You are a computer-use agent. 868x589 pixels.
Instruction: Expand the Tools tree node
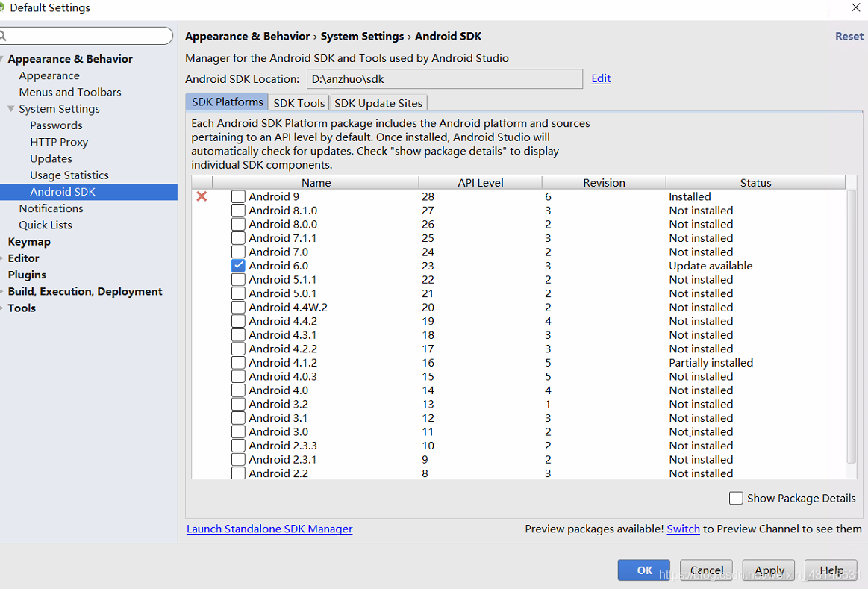[x=2, y=308]
